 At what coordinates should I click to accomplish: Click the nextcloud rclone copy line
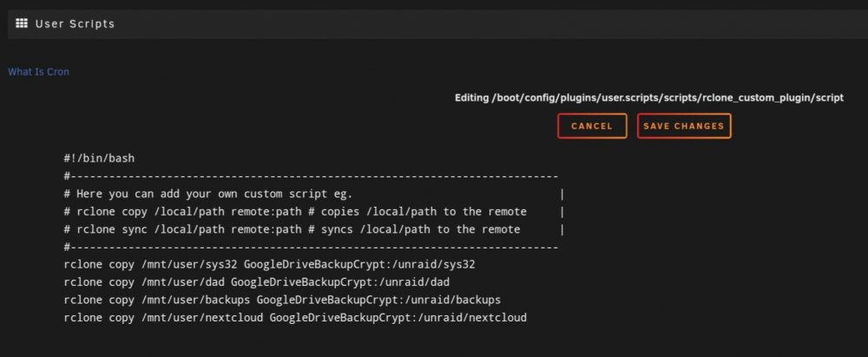[x=295, y=318]
